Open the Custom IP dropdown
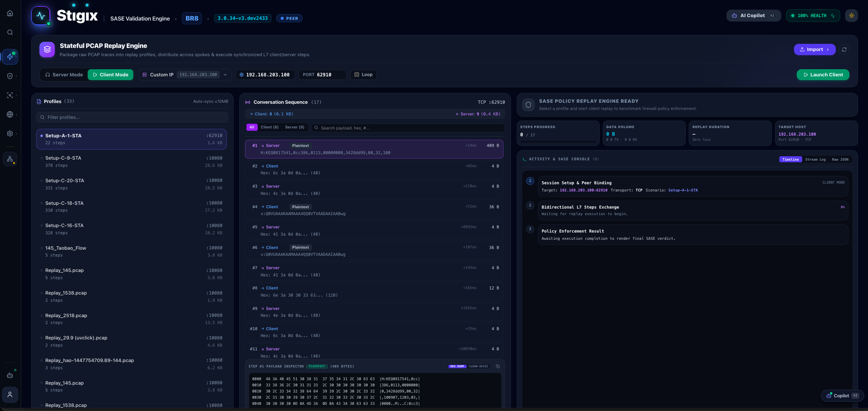The width and height of the screenshot is (868, 411). tap(185, 75)
